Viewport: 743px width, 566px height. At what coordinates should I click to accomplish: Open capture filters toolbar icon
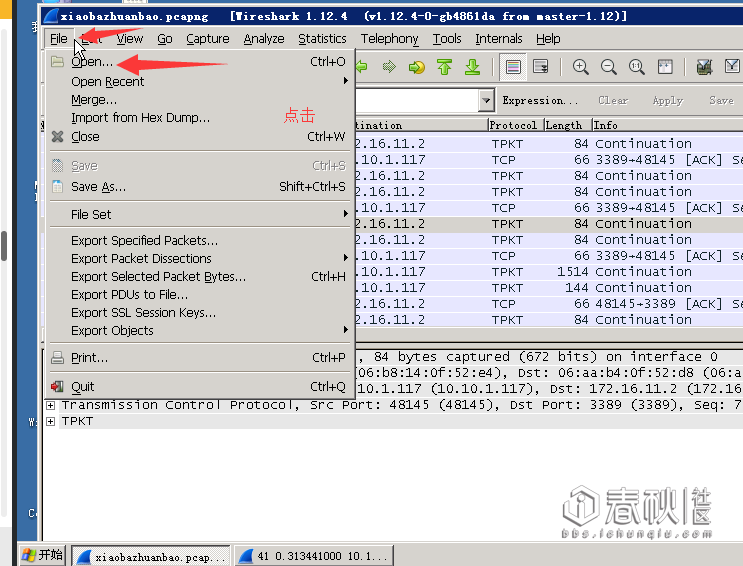click(x=705, y=67)
